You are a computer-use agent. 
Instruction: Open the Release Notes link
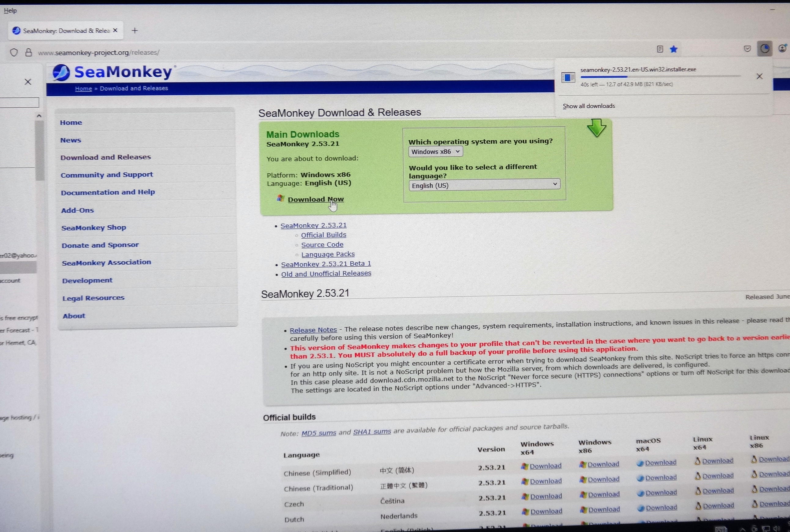click(313, 330)
